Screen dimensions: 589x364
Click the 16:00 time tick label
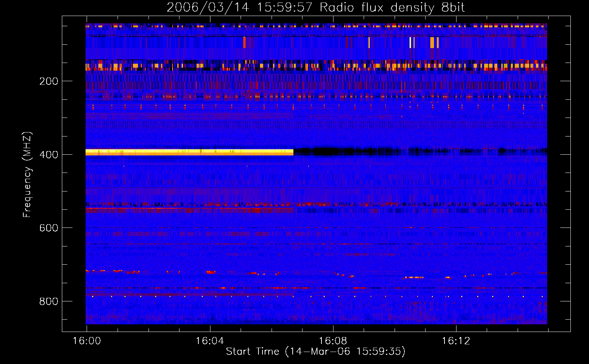[87, 341]
